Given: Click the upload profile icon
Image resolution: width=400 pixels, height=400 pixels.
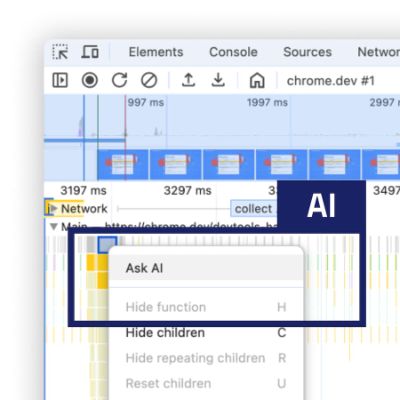Looking at the screenshot, I should point(188,80).
